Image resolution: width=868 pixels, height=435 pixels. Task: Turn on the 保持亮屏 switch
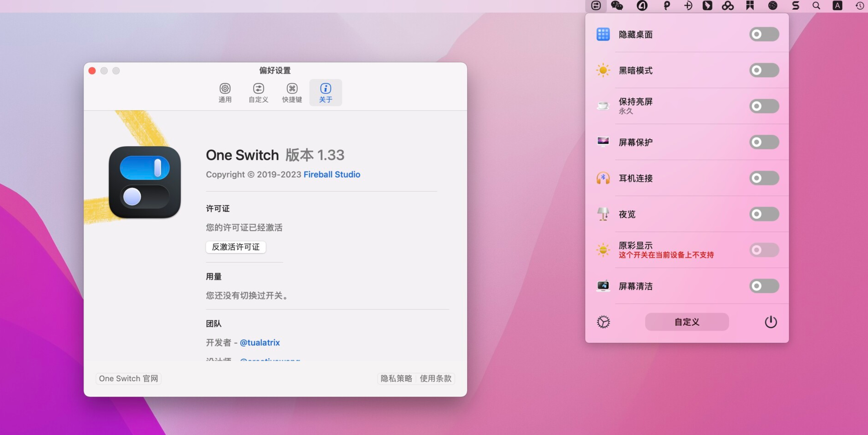click(764, 106)
